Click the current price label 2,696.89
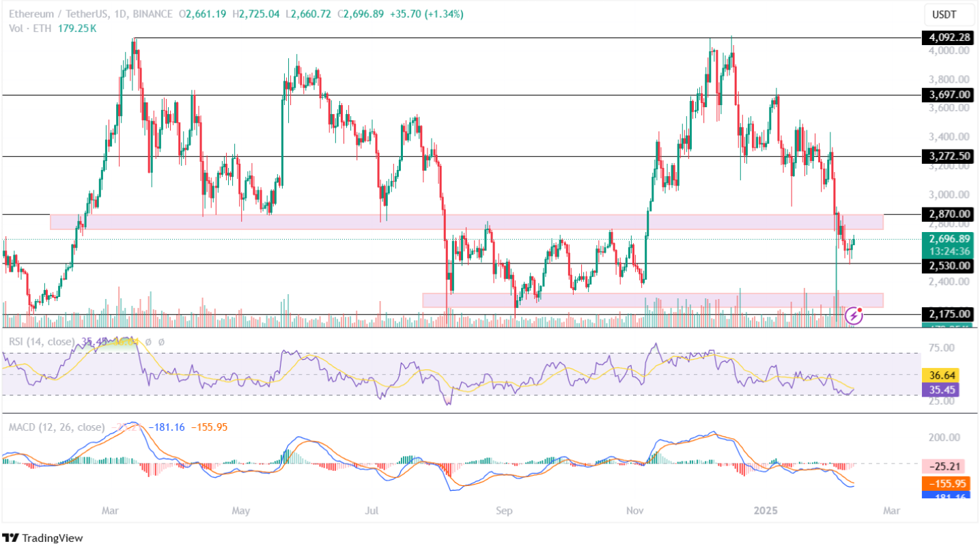980x544 pixels. 948,239
